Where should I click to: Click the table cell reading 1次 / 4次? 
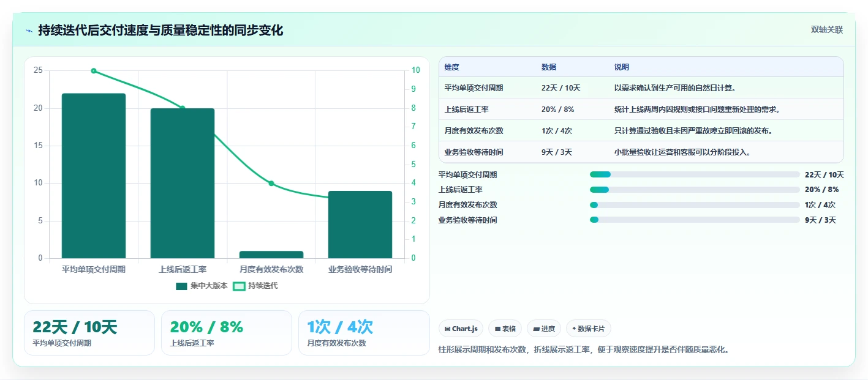pos(557,131)
